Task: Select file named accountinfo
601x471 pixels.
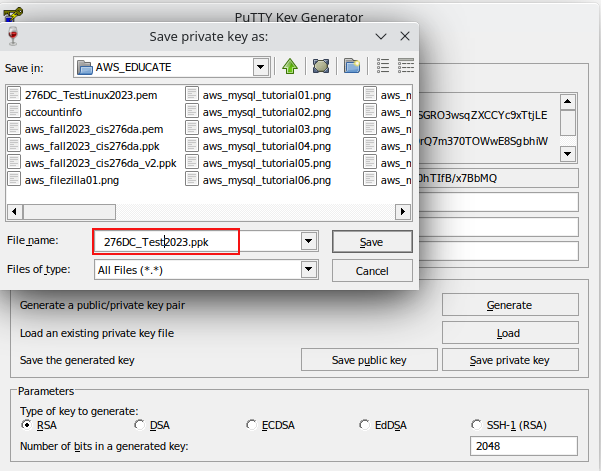Action: point(53,112)
